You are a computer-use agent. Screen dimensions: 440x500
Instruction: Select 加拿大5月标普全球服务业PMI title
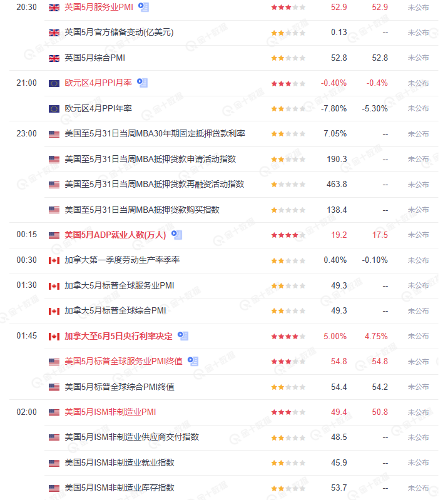click(120, 285)
